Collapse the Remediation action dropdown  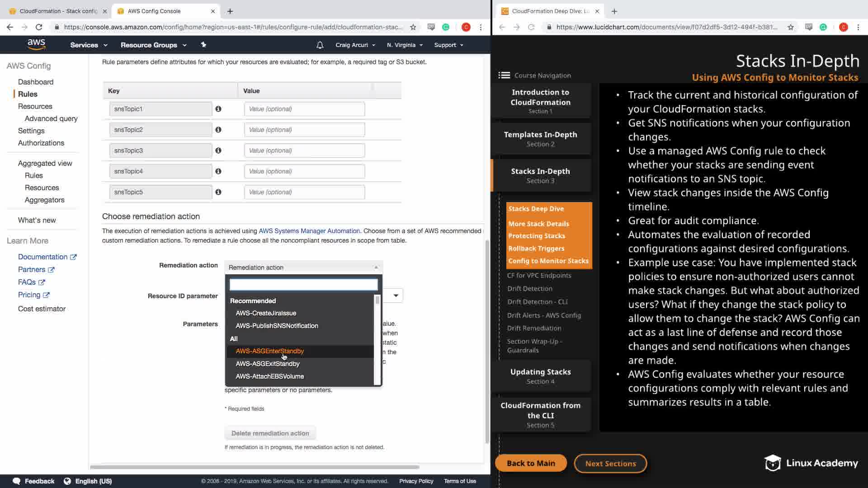pos(303,267)
